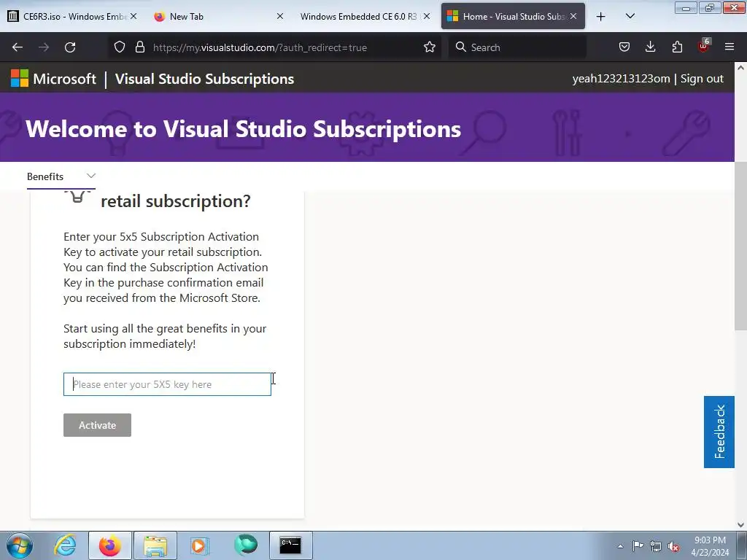The width and height of the screenshot is (747, 560).
Task: Open the Feedback side button
Action: coord(719,432)
